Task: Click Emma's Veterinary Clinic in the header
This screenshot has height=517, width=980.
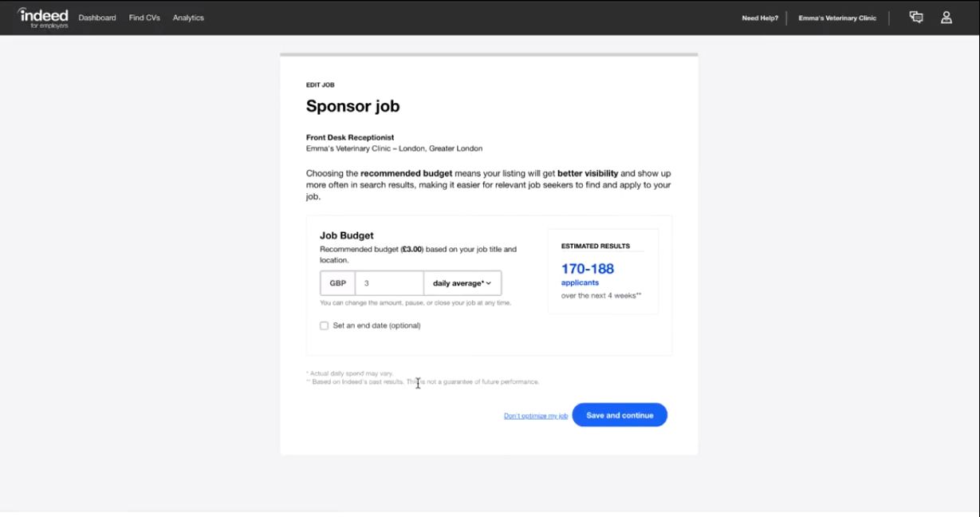Action: (836, 17)
